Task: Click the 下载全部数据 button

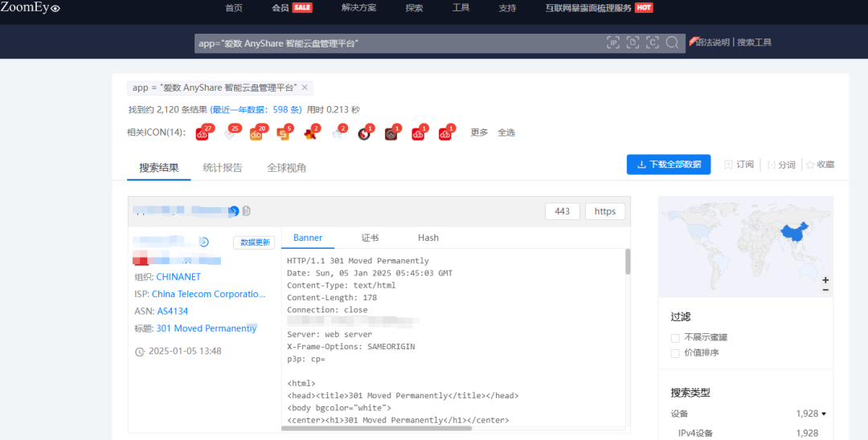Action: coord(669,165)
